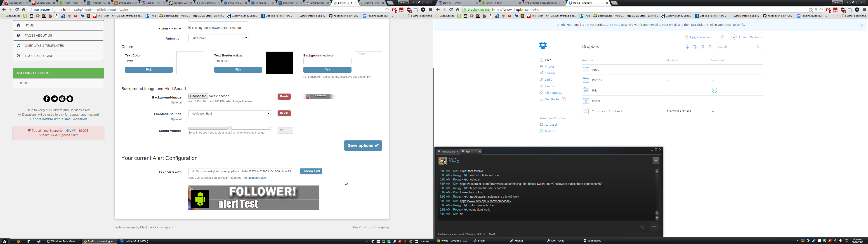Click the white Text Color swatch
868x244 pixels.
tap(190, 63)
